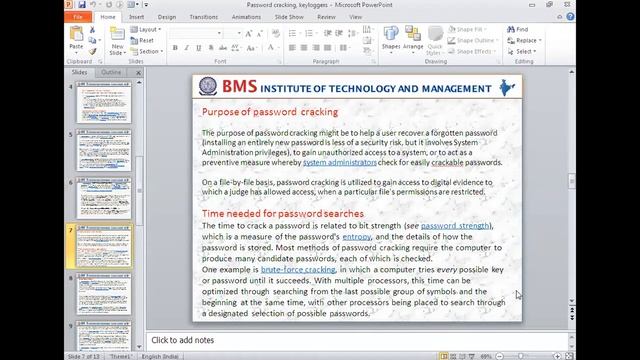The height and width of the screenshot is (360, 640).
Task: Follow the password strength link
Action: [455, 226]
